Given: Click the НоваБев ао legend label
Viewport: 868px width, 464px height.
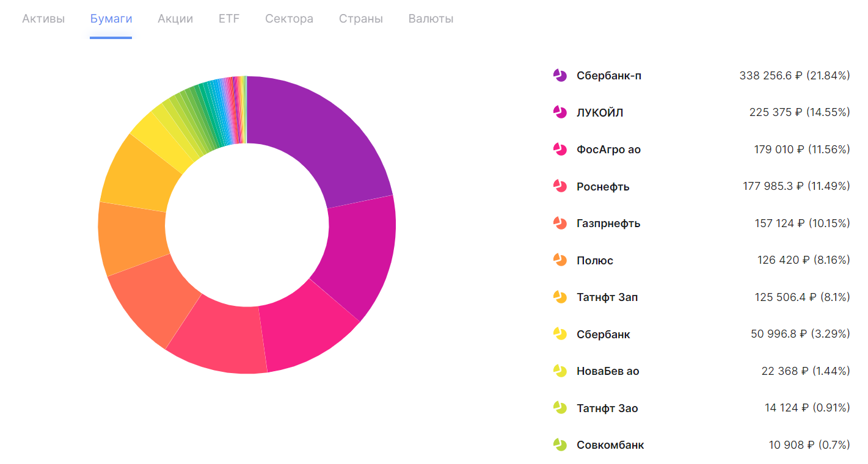Looking at the screenshot, I should (608, 371).
